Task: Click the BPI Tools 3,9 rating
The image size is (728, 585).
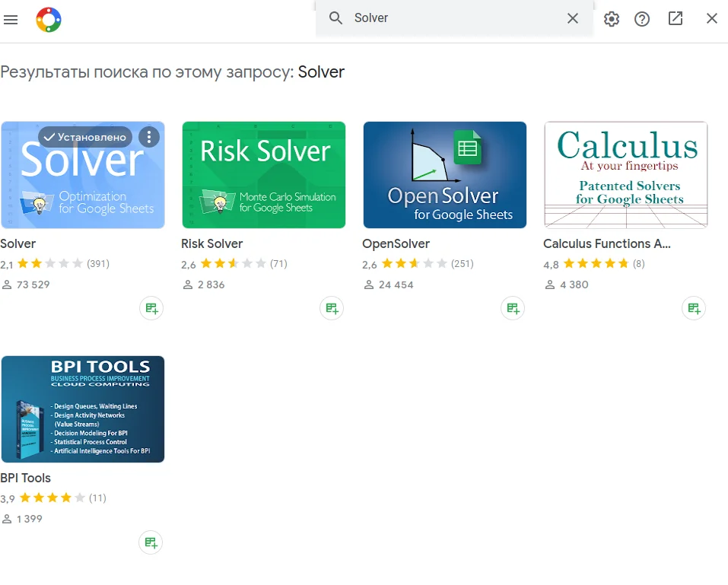Action: coord(53,498)
